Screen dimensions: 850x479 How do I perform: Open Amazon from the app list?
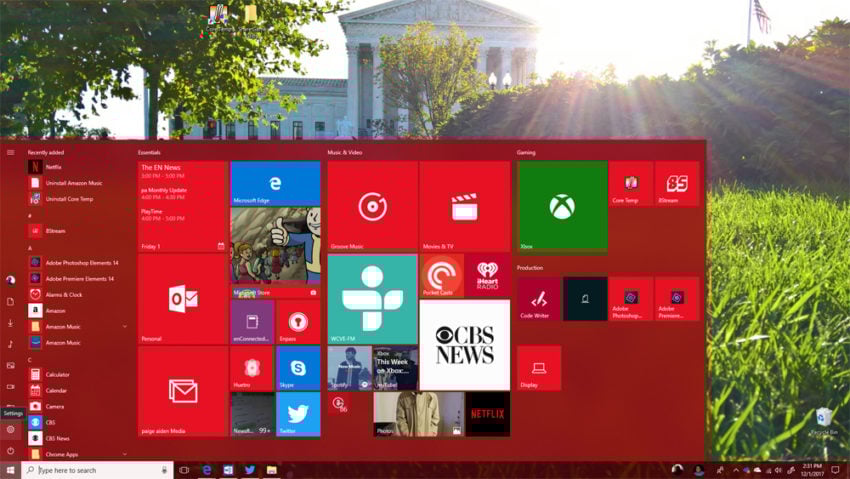coord(79,310)
